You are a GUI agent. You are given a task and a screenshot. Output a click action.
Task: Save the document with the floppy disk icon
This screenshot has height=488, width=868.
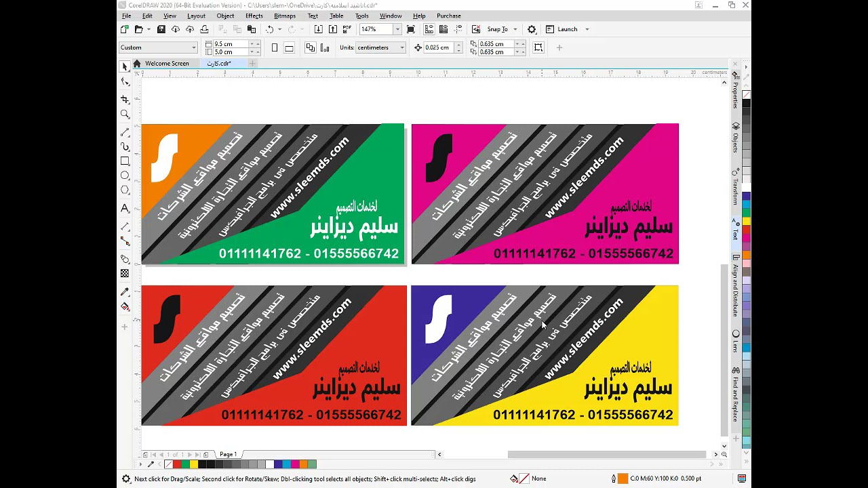point(161,29)
